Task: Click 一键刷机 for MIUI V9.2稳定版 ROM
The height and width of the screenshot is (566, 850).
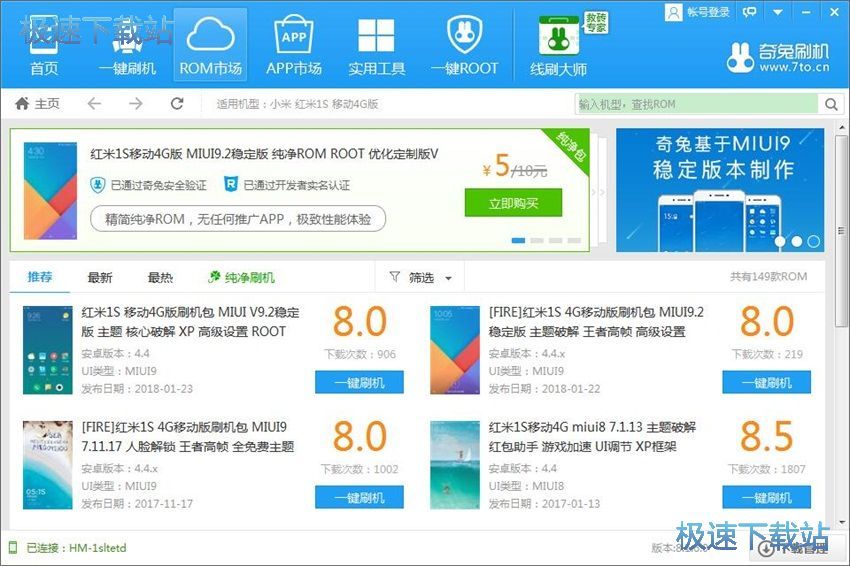Action: click(359, 382)
